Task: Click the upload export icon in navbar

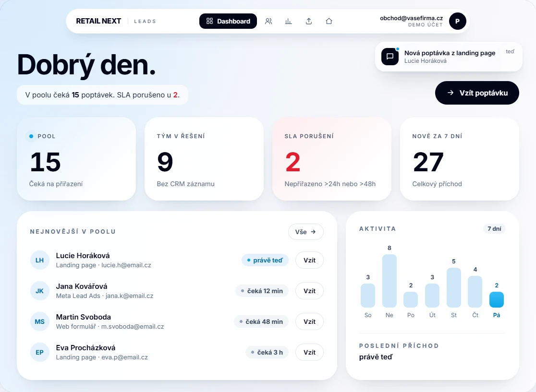Action: click(309, 21)
